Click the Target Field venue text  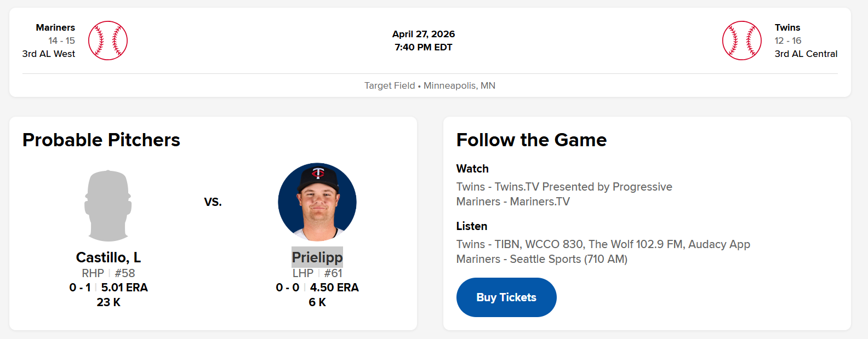(390, 85)
